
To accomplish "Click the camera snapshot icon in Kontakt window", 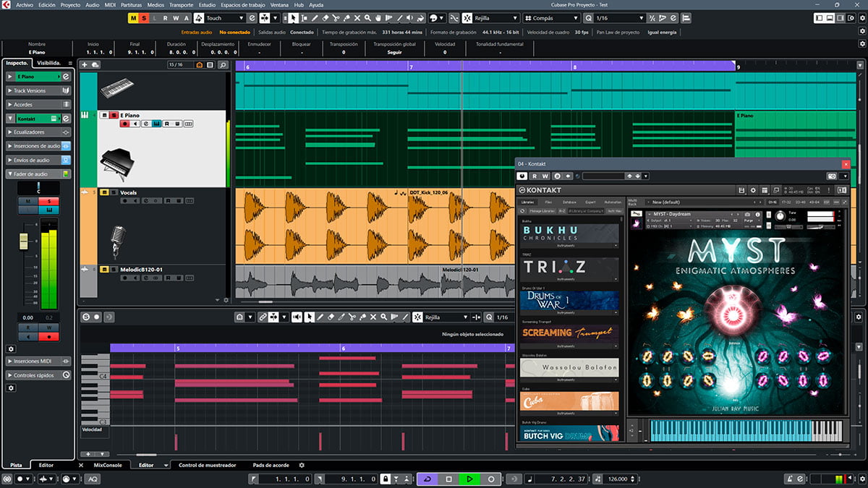I will point(833,176).
